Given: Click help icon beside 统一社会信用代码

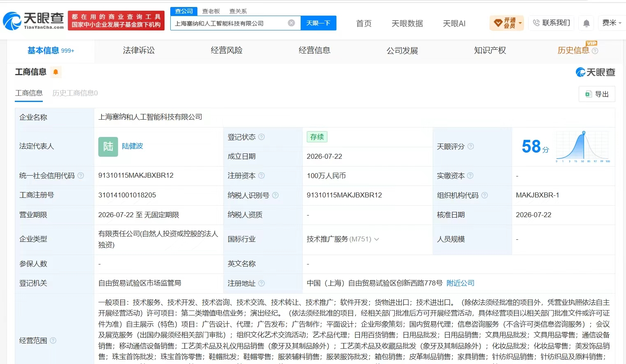Looking at the screenshot, I should point(81,176).
